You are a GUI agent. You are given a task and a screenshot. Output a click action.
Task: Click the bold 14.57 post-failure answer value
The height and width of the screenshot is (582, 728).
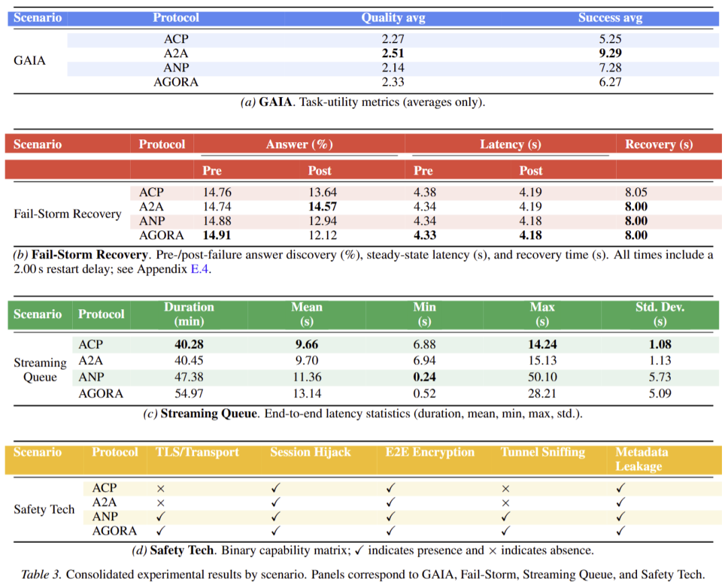point(323,207)
